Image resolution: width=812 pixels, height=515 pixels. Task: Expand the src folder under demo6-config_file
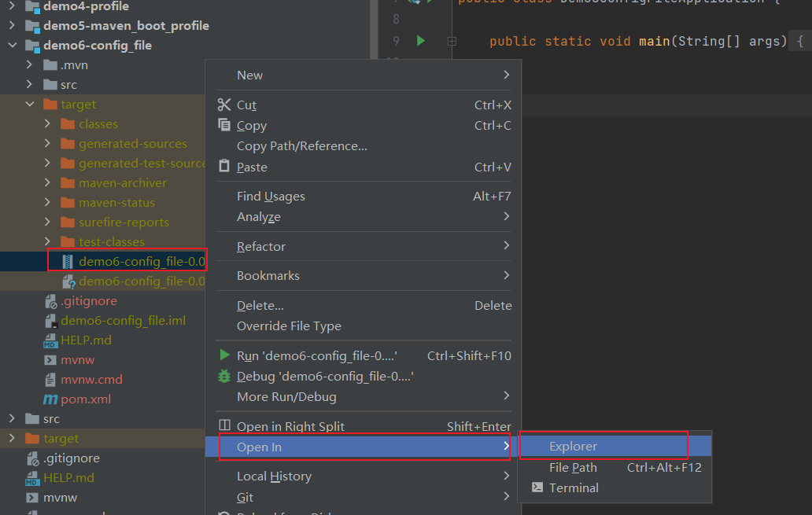30,84
